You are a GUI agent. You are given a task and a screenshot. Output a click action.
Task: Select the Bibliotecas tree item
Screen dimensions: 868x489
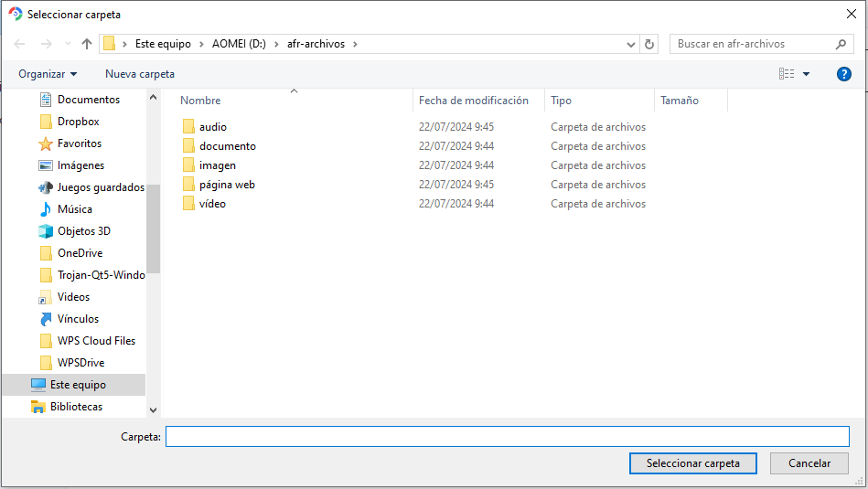pyautogui.click(x=76, y=407)
